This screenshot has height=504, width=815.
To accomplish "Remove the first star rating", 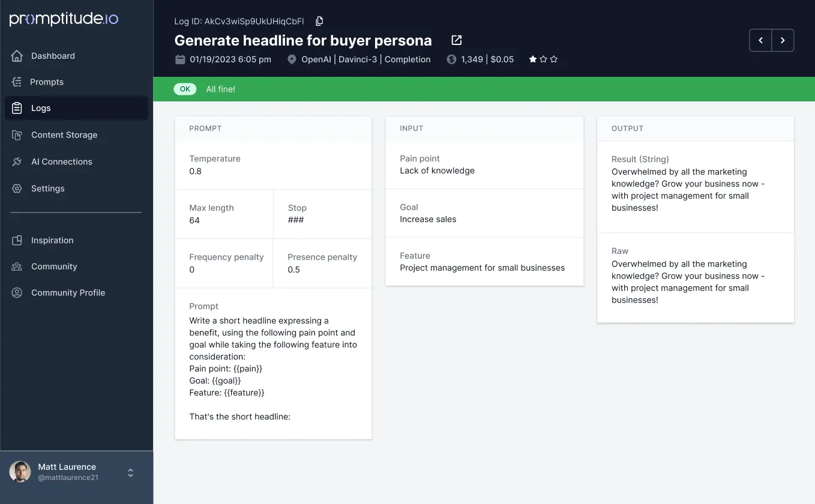I will [532, 59].
